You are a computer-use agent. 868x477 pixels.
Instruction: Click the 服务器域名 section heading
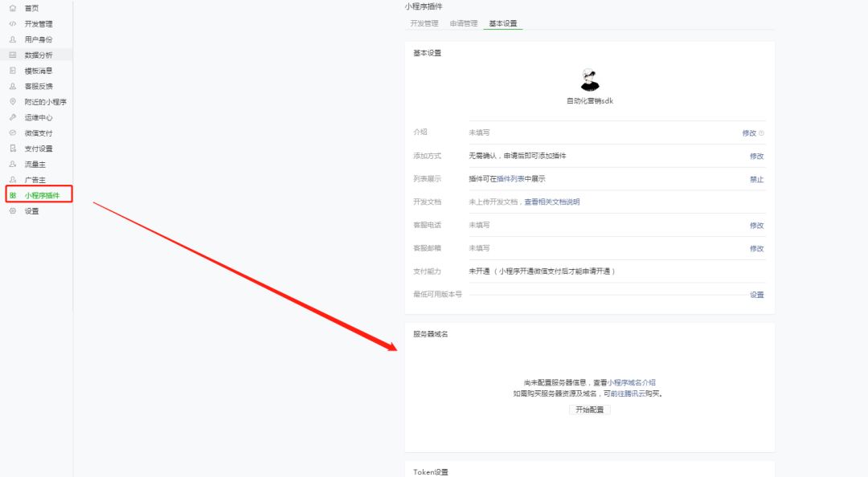click(x=431, y=334)
